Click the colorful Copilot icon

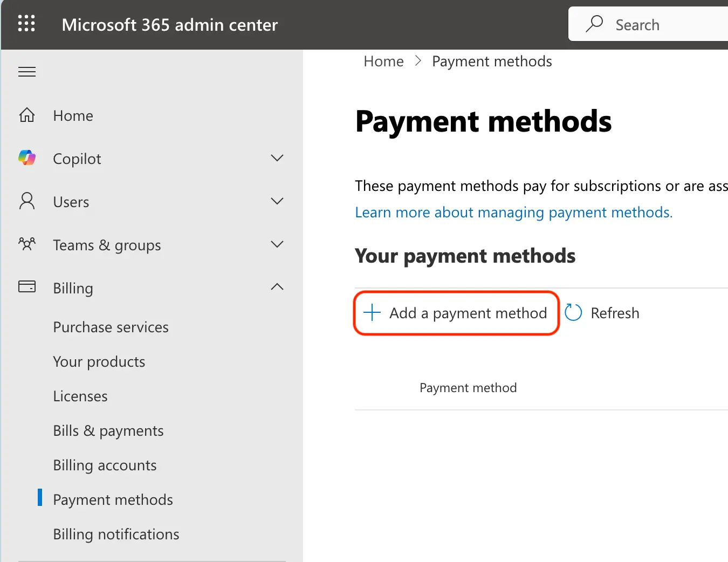click(27, 158)
